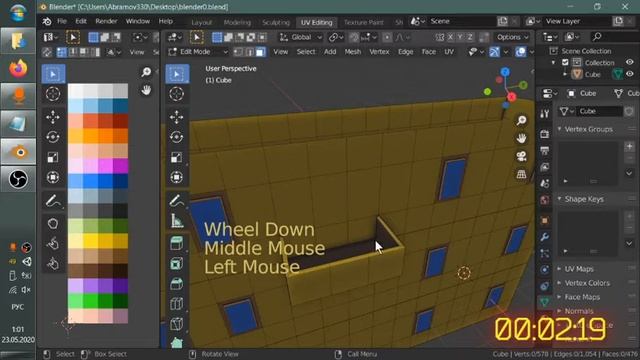
Task: Open the Global orientation dropdown
Action: 301,37
